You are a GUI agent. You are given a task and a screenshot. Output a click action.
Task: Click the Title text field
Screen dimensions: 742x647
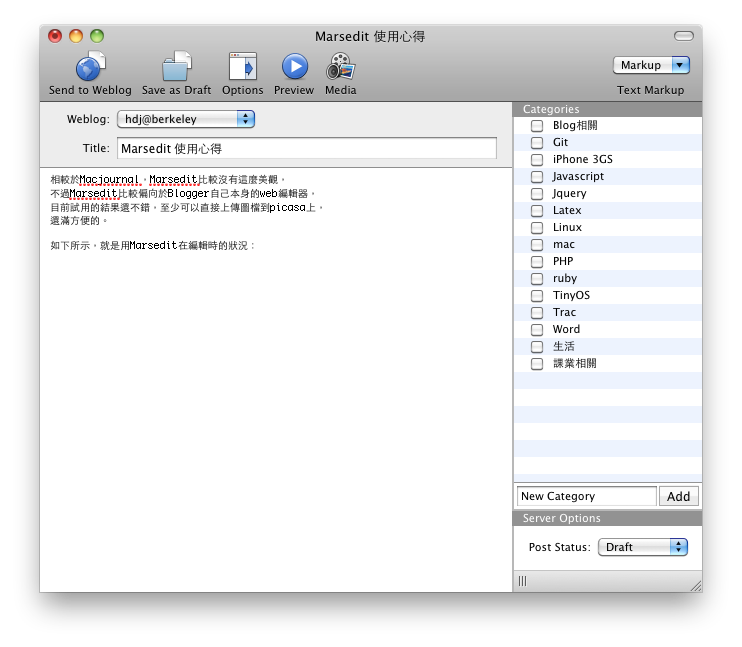307,148
